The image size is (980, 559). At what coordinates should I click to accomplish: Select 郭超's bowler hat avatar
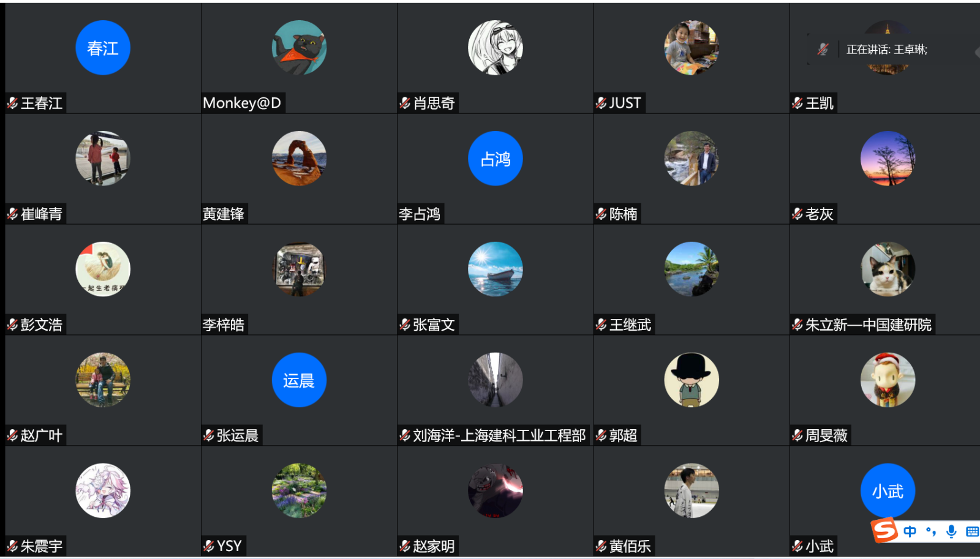click(692, 380)
